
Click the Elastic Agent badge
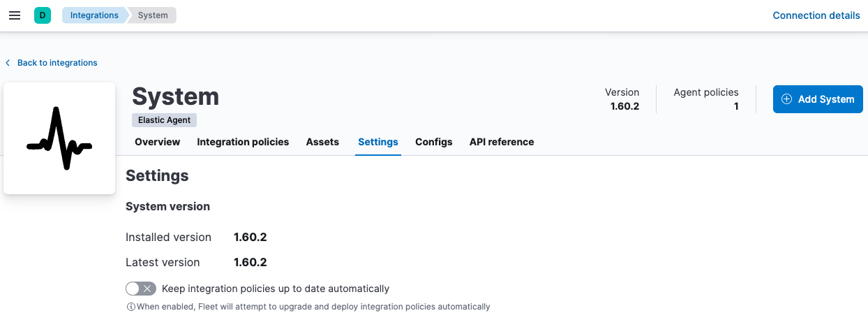coord(165,120)
